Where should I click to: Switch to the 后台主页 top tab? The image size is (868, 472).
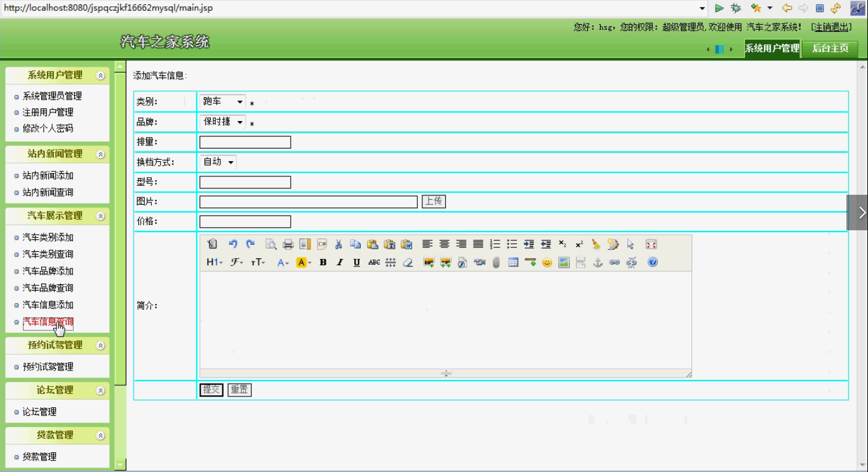831,48
